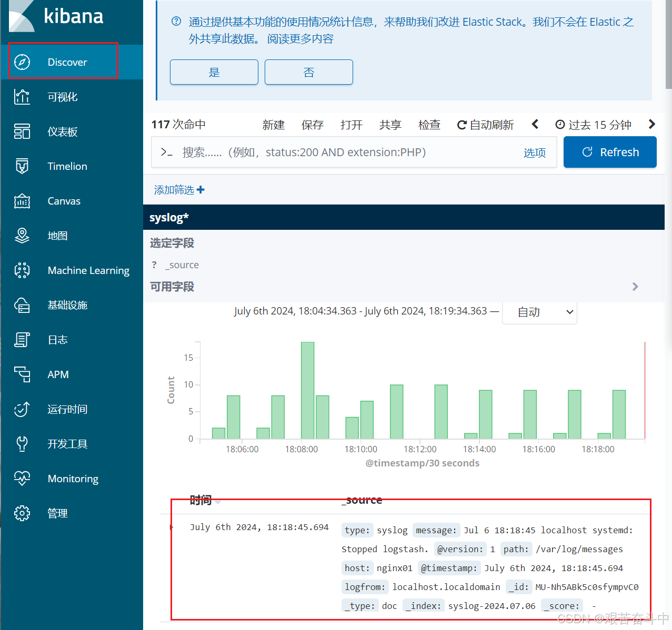Viewport: 672px width, 630px height.
Task: Go to next time range arrow
Action: pos(652,124)
